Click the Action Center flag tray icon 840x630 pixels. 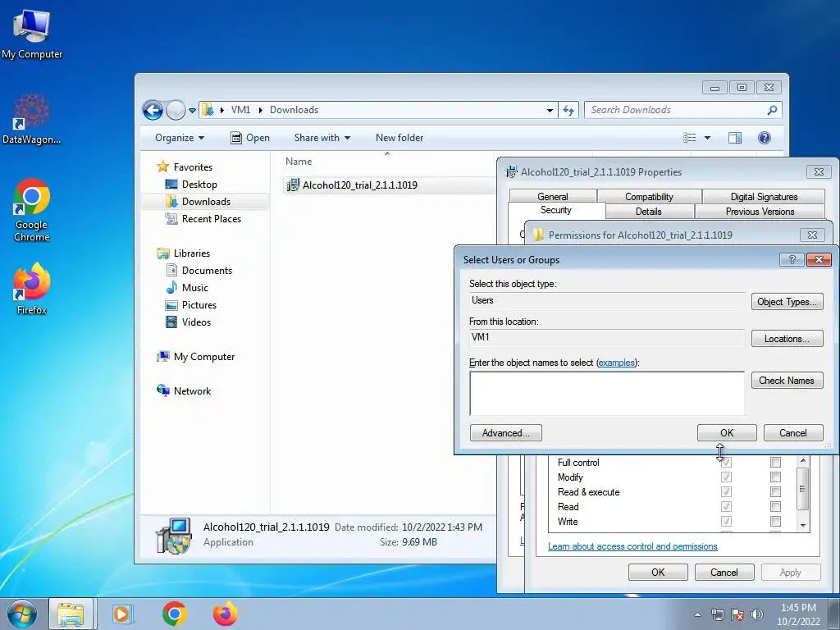[737, 614]
